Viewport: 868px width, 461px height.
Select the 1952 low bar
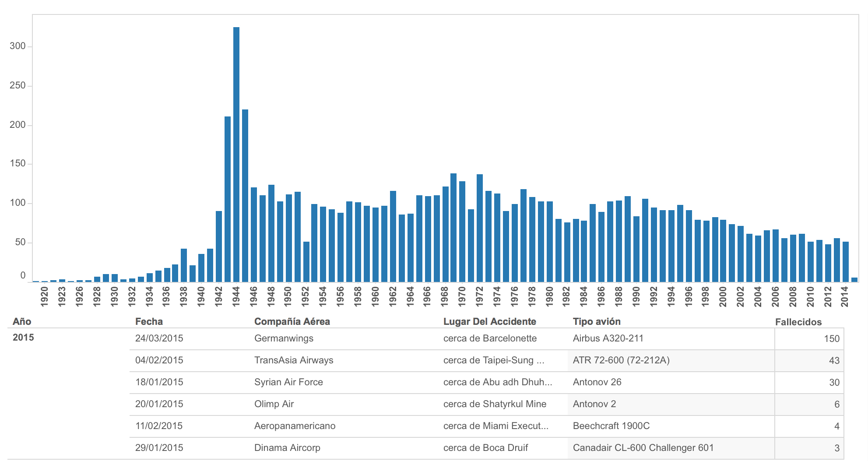pyautogui.click(x=306, y=261)
